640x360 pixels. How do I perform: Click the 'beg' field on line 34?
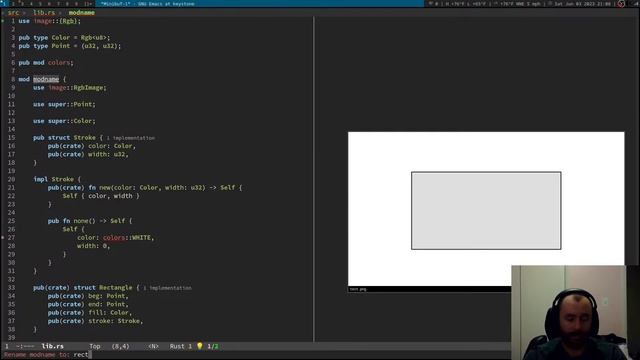[x=94, y=296]
